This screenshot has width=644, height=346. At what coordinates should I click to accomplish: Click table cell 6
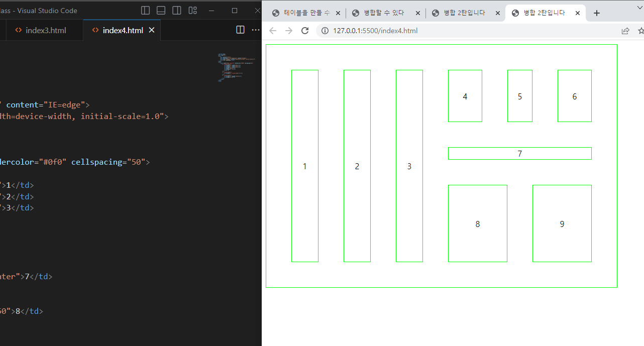tap(575, 96)
